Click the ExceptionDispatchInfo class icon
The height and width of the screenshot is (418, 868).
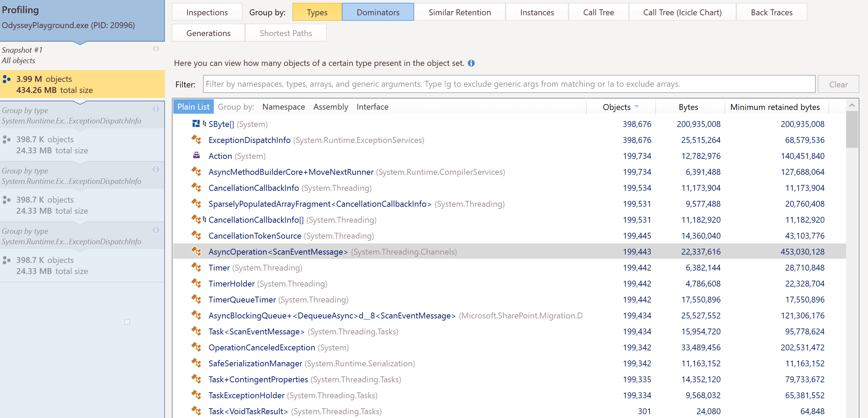[x=197, y=140]
